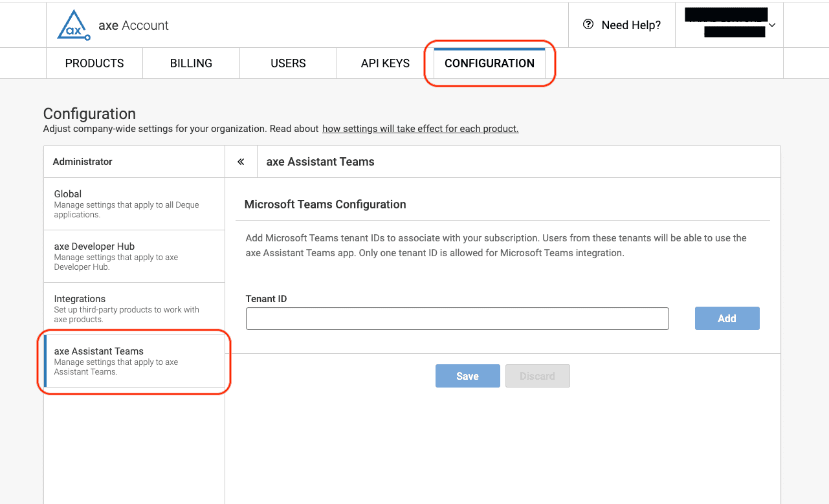Click the 'axe Account' title text
Image resolution: width=829 pixels, height=504 pixels.
[x=133, y=25]
